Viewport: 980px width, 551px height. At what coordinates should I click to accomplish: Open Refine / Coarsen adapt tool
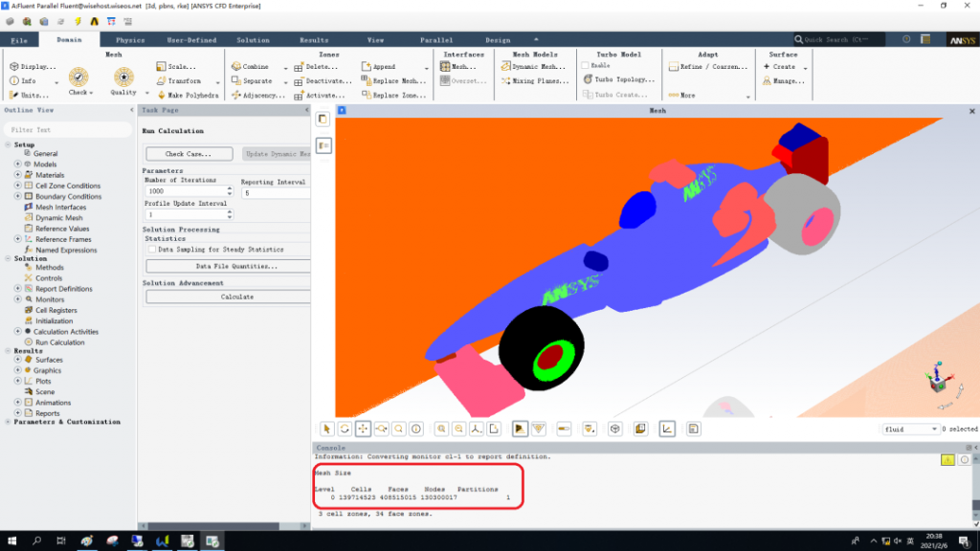[710, 67]
